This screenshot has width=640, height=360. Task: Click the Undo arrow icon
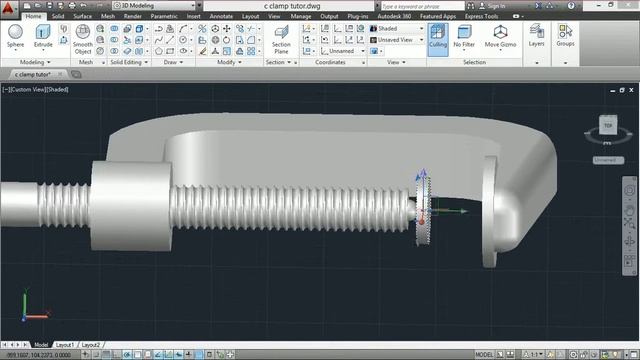[x=83, y=6]
